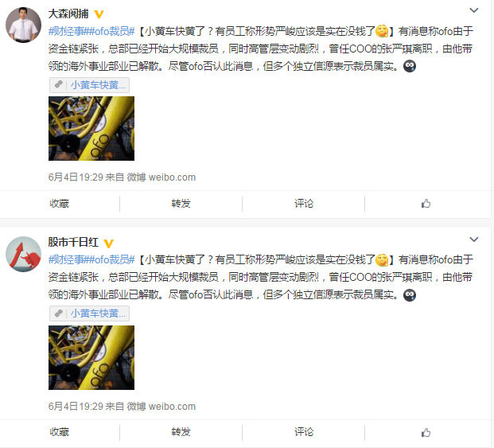Click 转发 under the first post
The width and height of the screenshot is (494, 448).
tap(181, 204)
